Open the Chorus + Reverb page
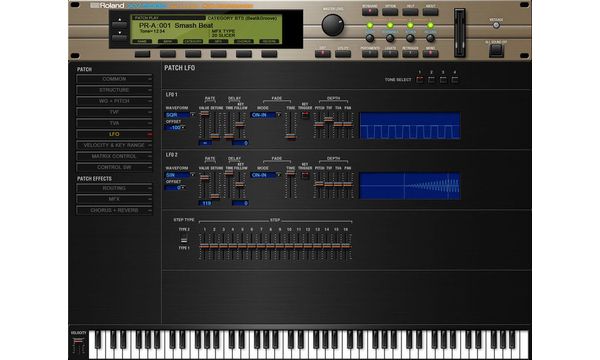The image size is (600, 360). 114,210
